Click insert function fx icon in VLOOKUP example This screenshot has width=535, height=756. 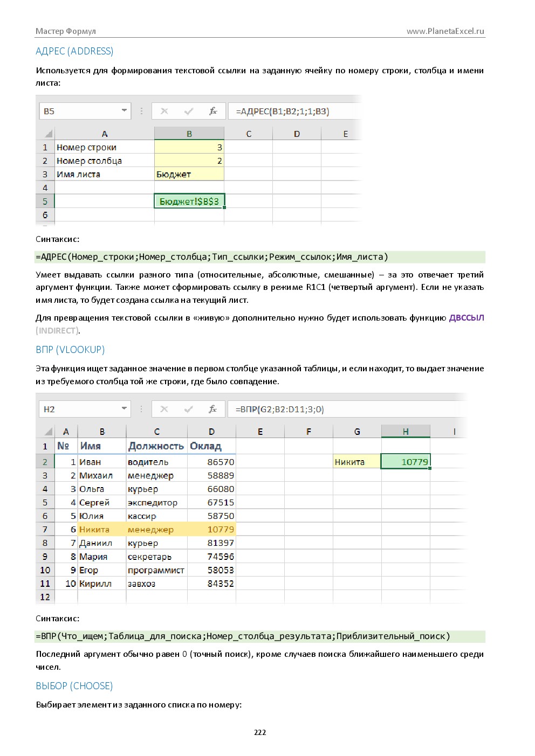(213, 409)
